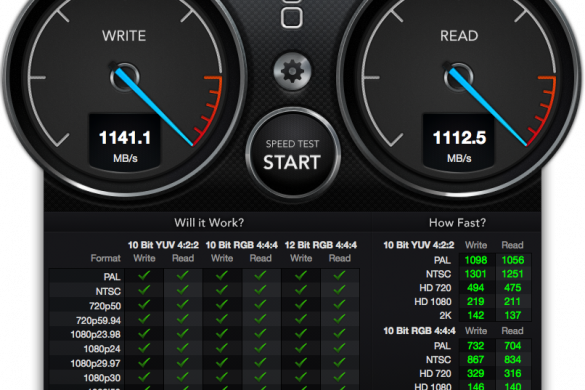Click the 1056 read value for PAL

pos(513,260)
